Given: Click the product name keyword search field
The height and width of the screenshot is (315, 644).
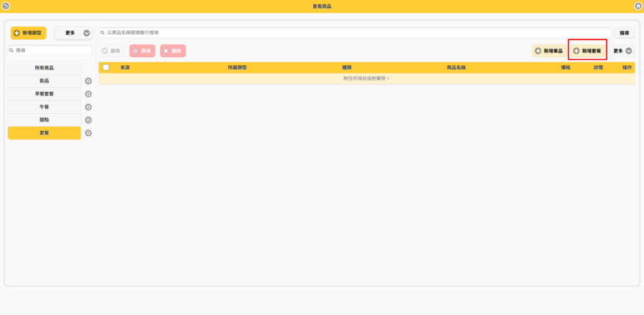Looking at the screenshot, I should click(x=355, y=33).
